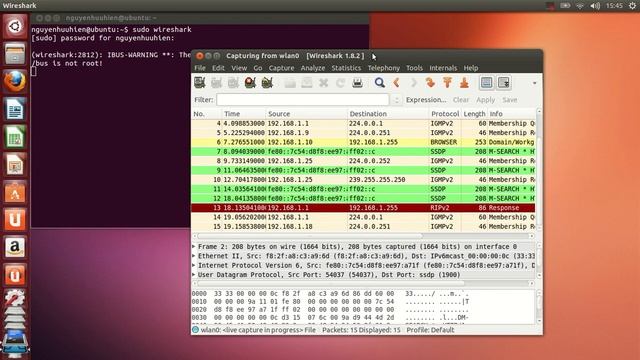The width and height of the screenshot is (640, 360).
Task: Open the capture interfaces list icon
Action: [x=200, y=83]
